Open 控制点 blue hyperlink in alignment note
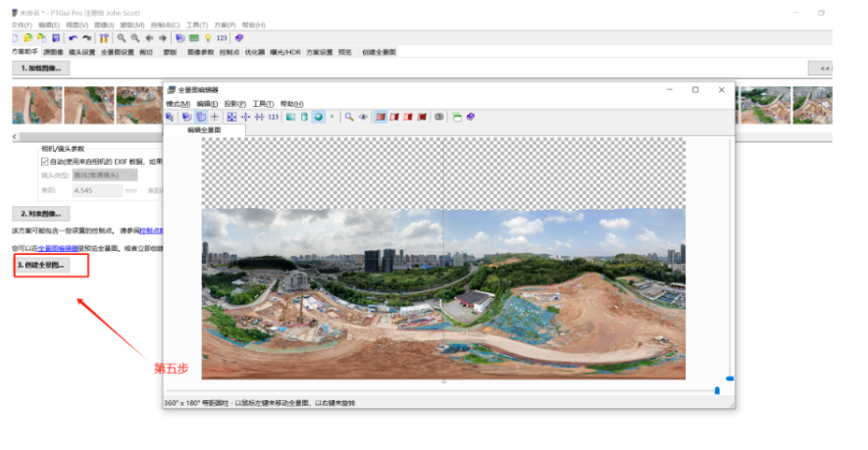This screenshot has width=868, height=450. pyautogui.click(x=151, y=230)
